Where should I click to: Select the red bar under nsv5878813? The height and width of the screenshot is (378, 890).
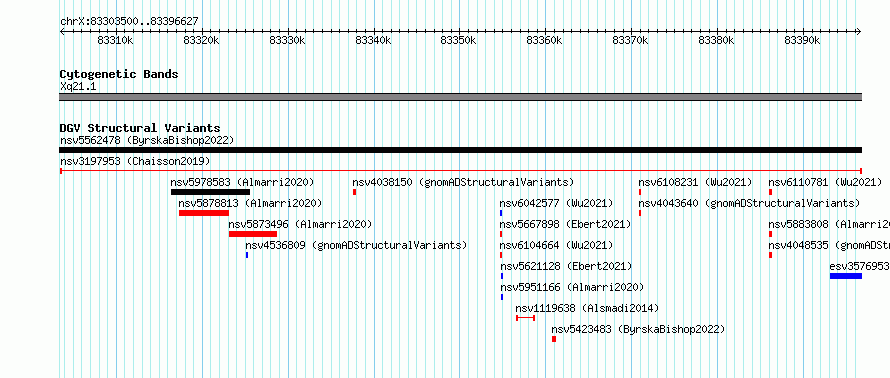pos(204,213)
